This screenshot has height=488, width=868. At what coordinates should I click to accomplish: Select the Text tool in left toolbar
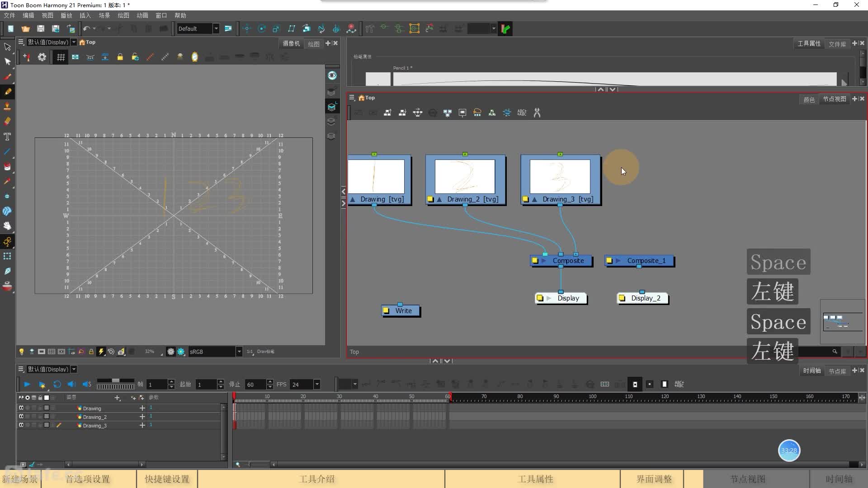[x=7, y=136]
